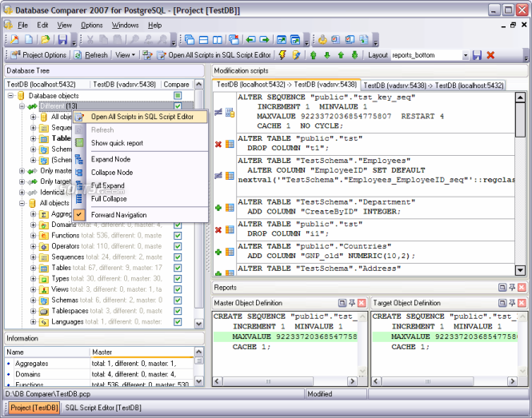Click the Master Object Definition horizontal scrollbar thumb
The image size is (532, 418).
point(268,381)
